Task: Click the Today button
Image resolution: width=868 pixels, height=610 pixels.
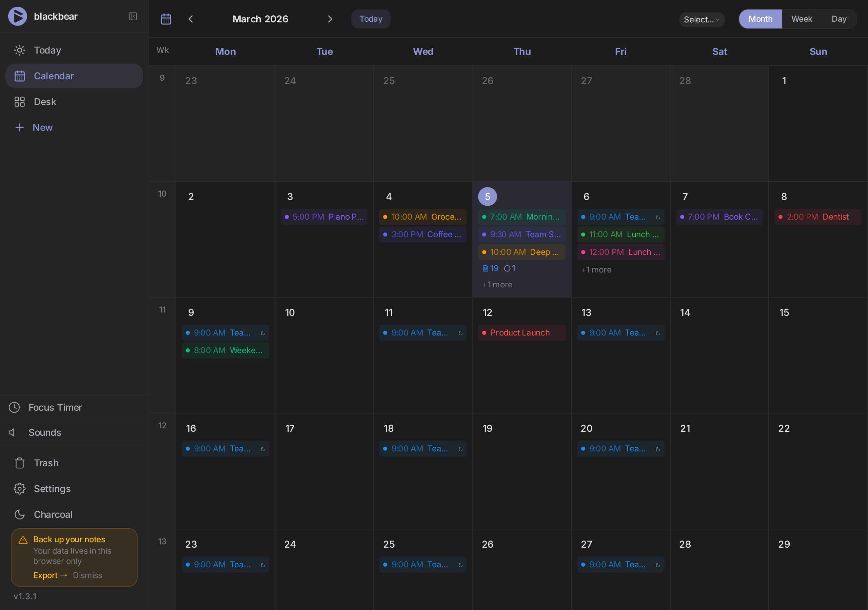Action: coord(370,19)
